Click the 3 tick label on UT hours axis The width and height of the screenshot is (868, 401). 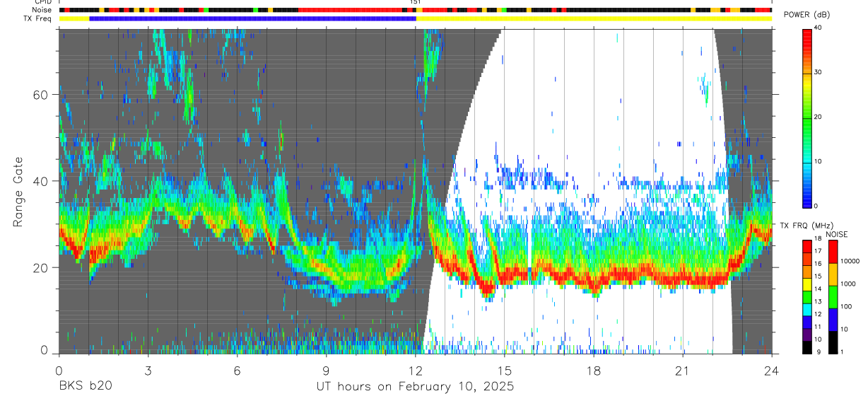[x=148, y=370]
